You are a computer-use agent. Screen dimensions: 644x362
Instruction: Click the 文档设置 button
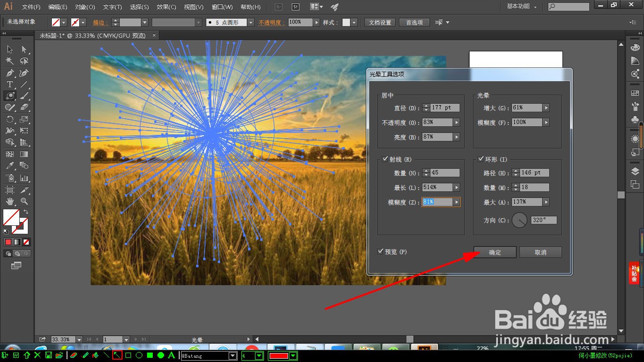[380, 22]
